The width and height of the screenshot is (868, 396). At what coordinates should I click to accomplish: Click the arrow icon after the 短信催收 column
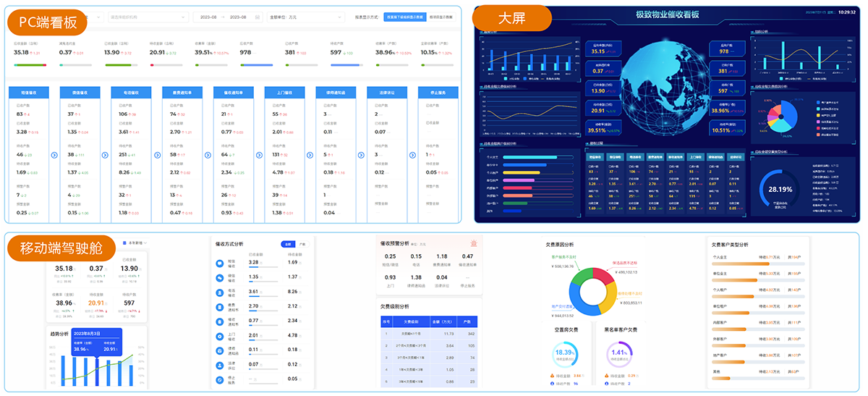click(54, 155)
